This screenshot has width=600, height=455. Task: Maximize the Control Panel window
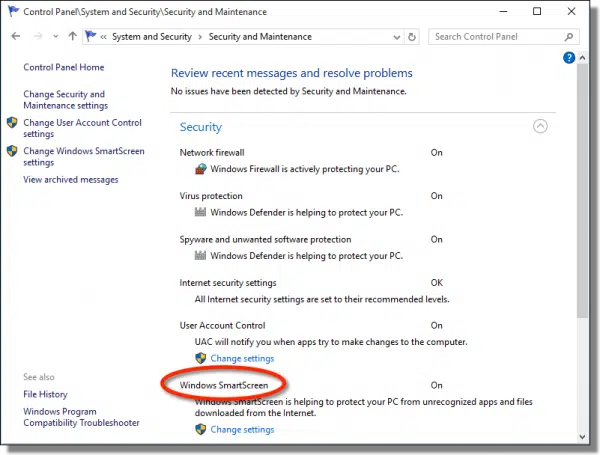point(537,11)
